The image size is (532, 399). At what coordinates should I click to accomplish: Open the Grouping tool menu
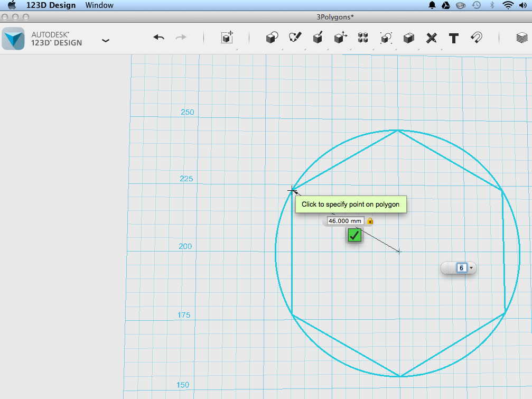(386, 38)
